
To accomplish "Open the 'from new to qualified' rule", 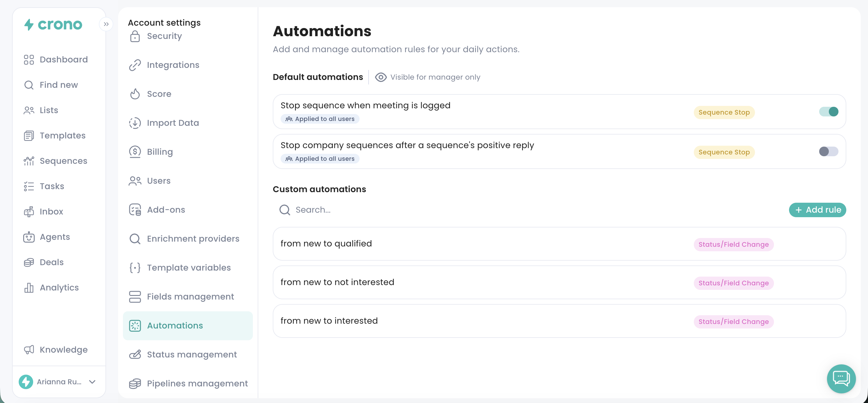I will (559, 244).
